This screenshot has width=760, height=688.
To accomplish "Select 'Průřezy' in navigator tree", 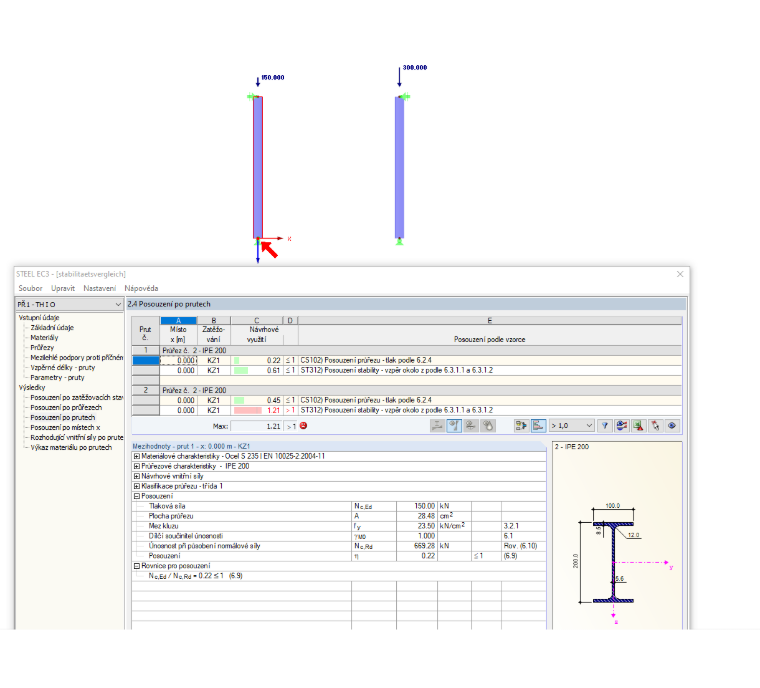I will (42, 348).
